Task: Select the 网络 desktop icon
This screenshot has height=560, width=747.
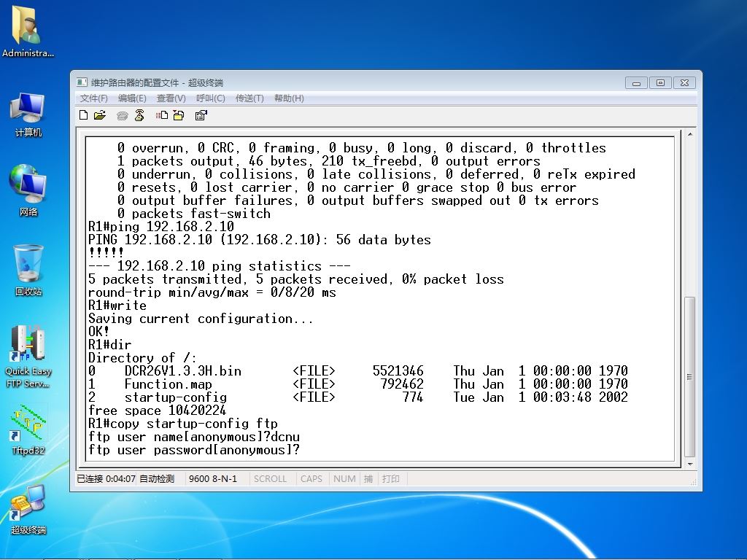Action: click(x=28, y=190)
